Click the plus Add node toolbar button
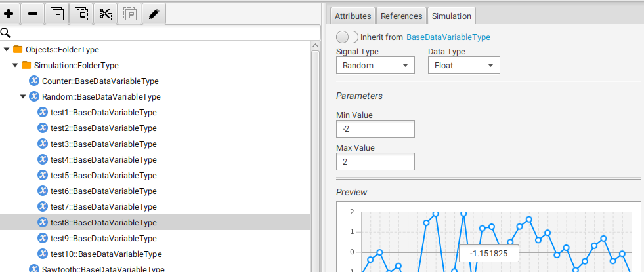Viewport: 644px width, 272px height. tap(9, 14)
